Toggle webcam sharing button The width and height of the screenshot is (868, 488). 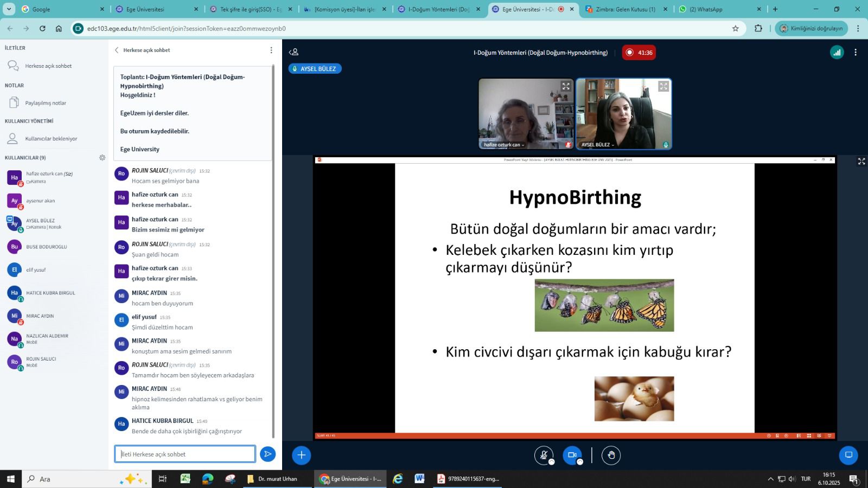(x=572, y=455)
